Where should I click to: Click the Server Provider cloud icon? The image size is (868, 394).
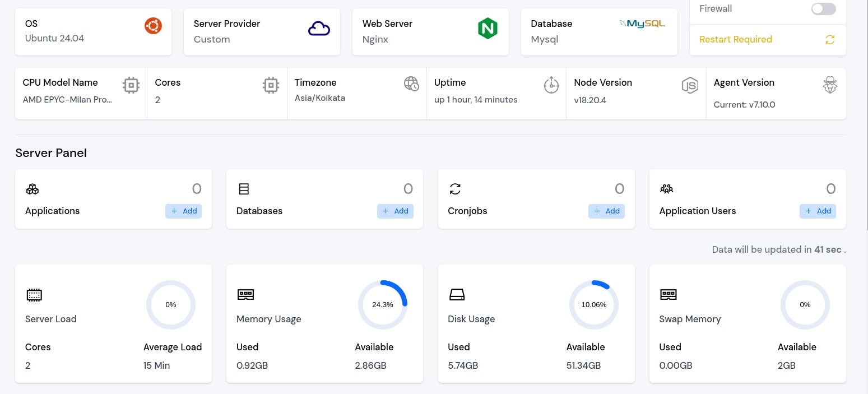click(x=319, y=29)
